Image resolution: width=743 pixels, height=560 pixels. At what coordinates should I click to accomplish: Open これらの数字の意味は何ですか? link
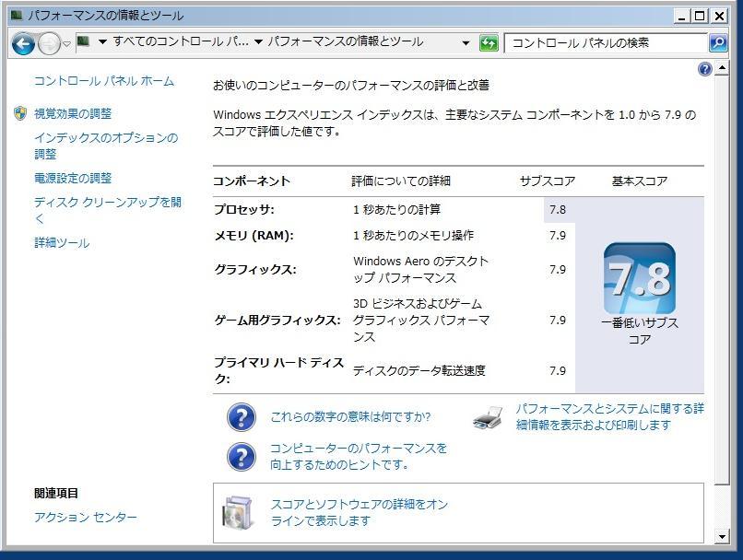point(350,417)
